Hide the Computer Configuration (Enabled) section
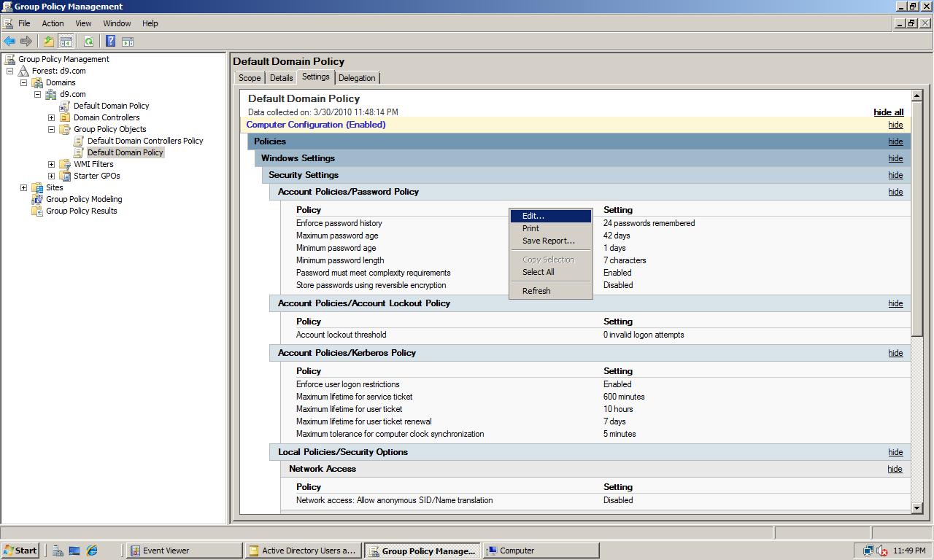This screenshot has height=560, width=934. [x=895, y=125]
